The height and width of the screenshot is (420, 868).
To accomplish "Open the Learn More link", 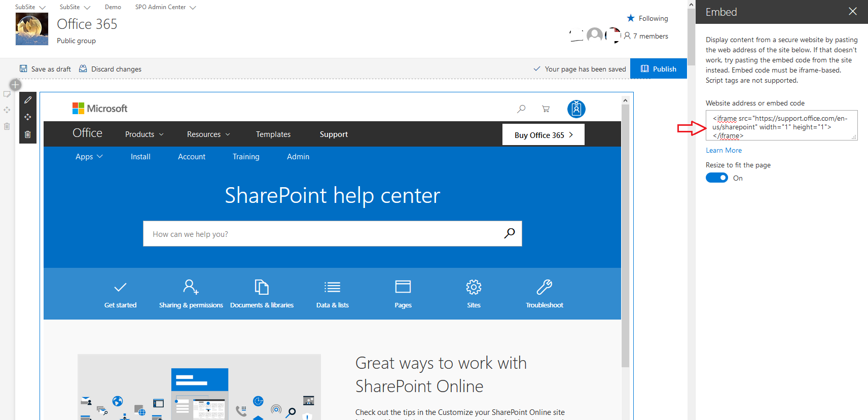I will pos(724,150).
